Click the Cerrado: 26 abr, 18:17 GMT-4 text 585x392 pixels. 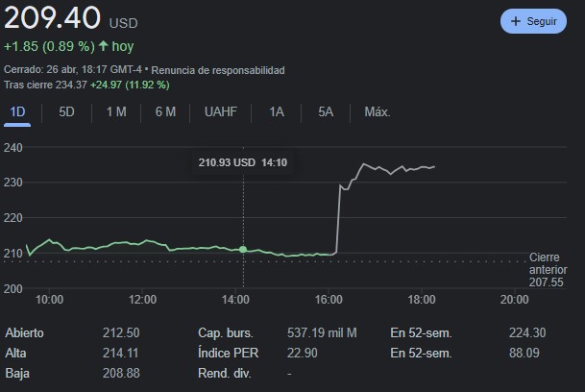pyautogui.click(x=73, y=70)
